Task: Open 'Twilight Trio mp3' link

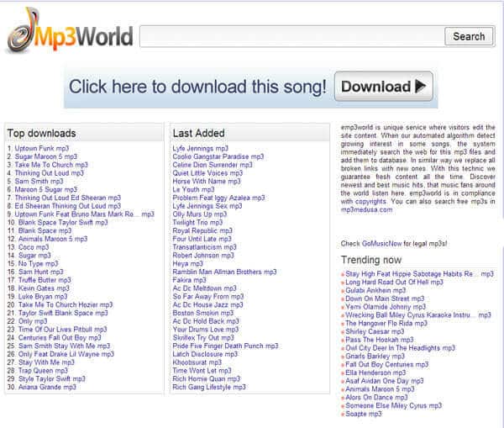Action: point(197,222)
